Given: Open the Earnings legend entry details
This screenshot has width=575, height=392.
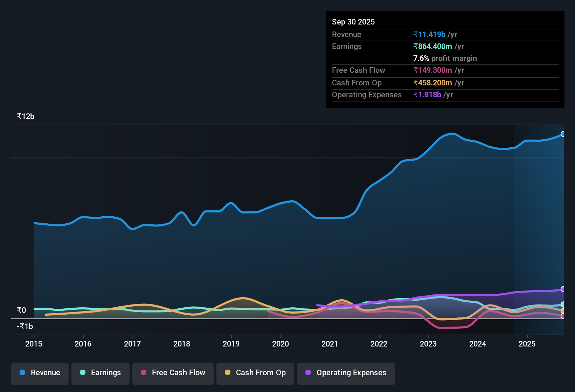Looking at the screenshot, I should (100, 373).
